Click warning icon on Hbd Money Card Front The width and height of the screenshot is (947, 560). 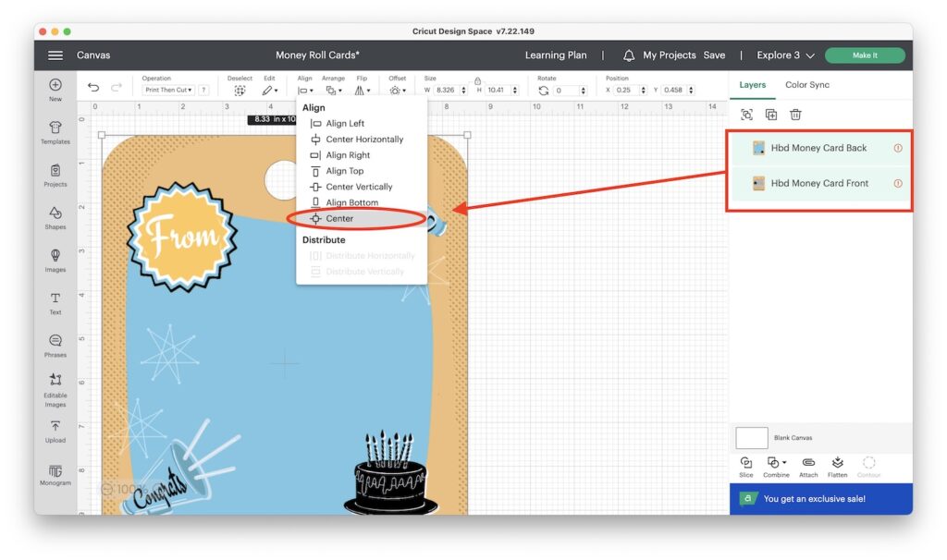[898, 184]
